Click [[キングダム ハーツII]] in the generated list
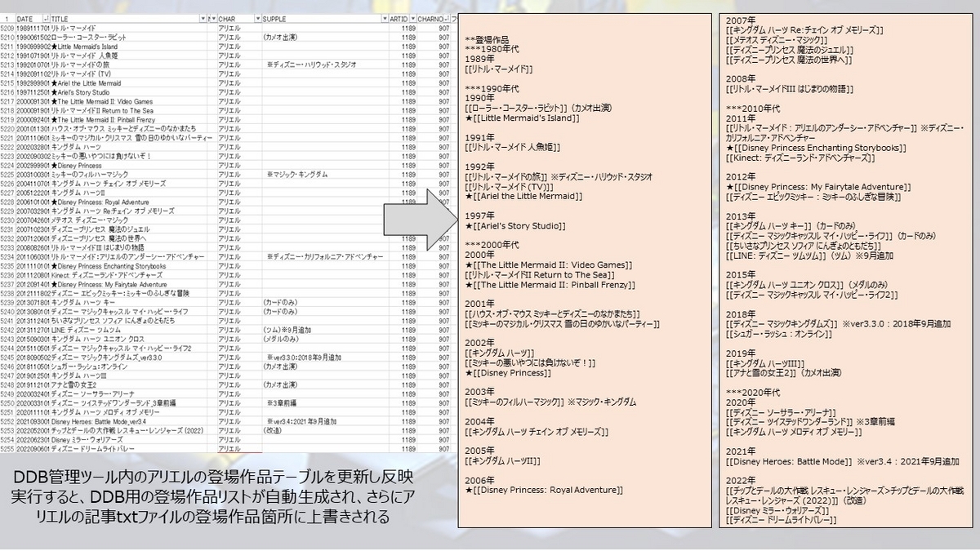The image size is (980, 551). (502, 460)
